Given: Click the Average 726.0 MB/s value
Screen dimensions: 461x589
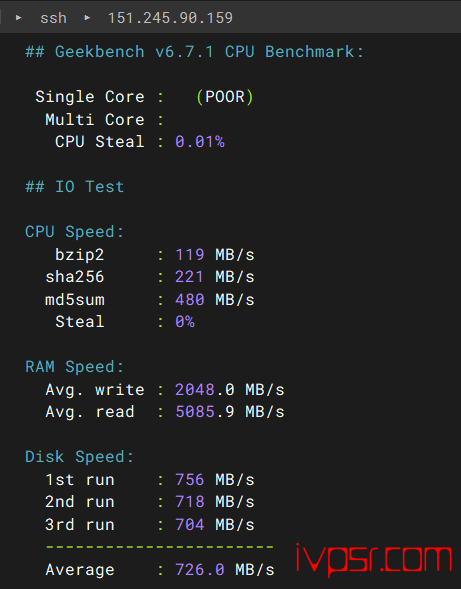Looking at the screenshot, I should tap(225, 570).
